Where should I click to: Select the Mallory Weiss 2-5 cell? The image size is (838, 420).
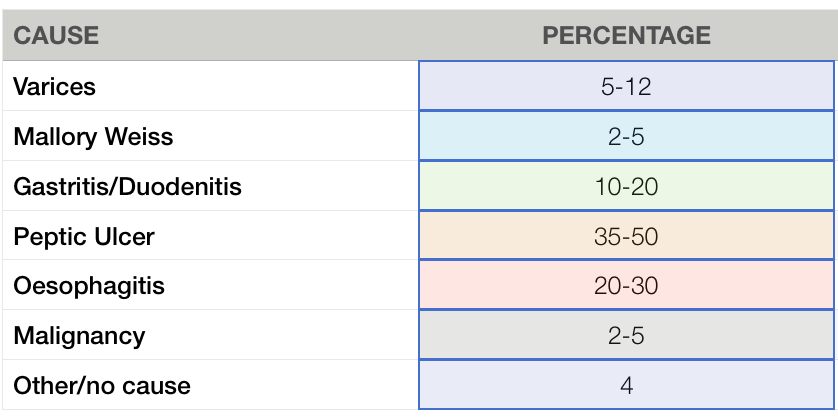point(626,136)
